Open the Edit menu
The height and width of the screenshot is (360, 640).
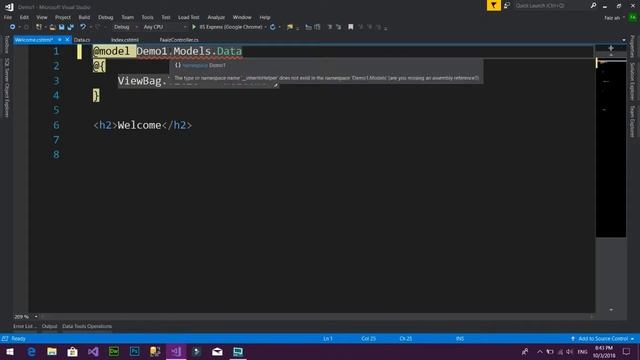[24, 17]
